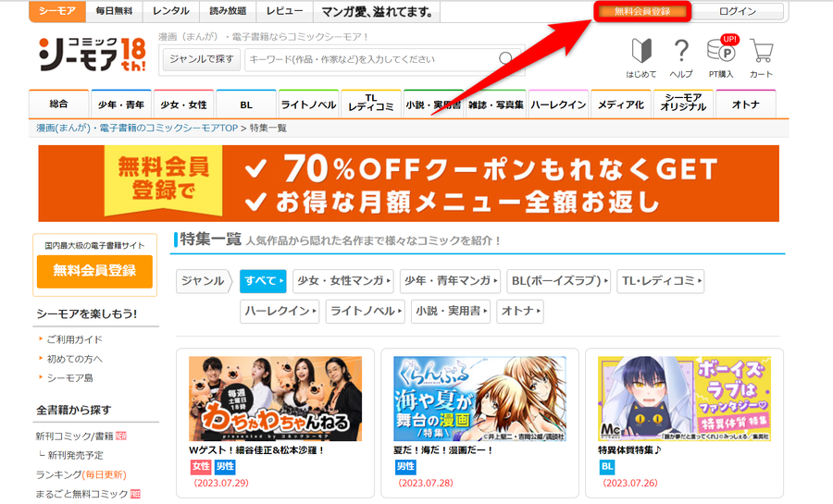
Task: Select the TL・レディコミ genre filter
Action: [660, 280]
